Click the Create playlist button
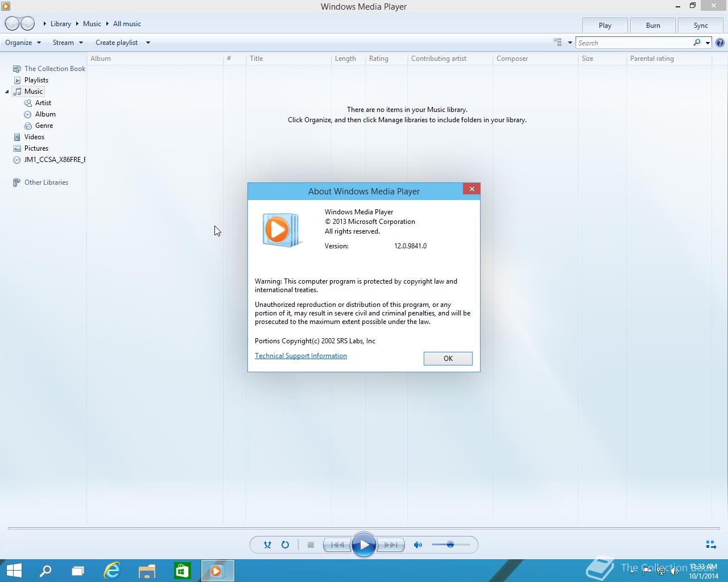The width and height of the screenshot is (728, 582). pyautogui.click(x=117, y=43)
